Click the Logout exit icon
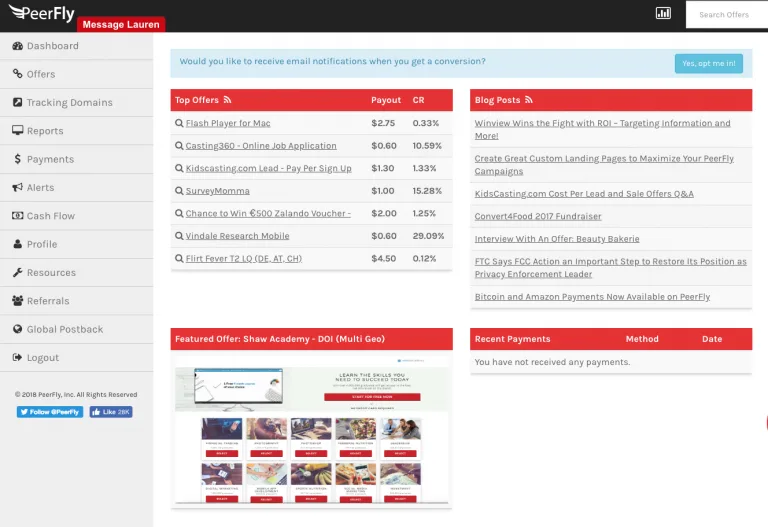 pyautogui.click(x=18, y=358)
